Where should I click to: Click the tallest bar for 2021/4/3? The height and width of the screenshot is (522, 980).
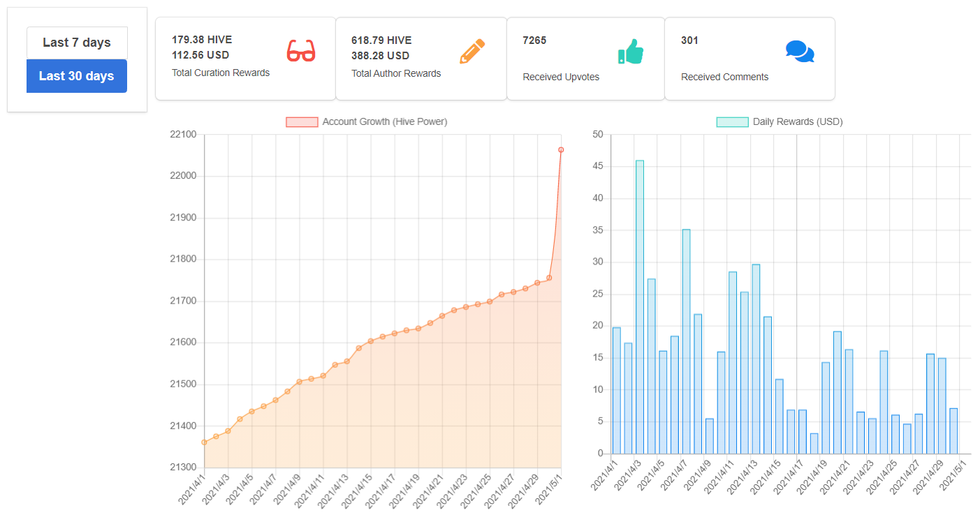(640, 307)
